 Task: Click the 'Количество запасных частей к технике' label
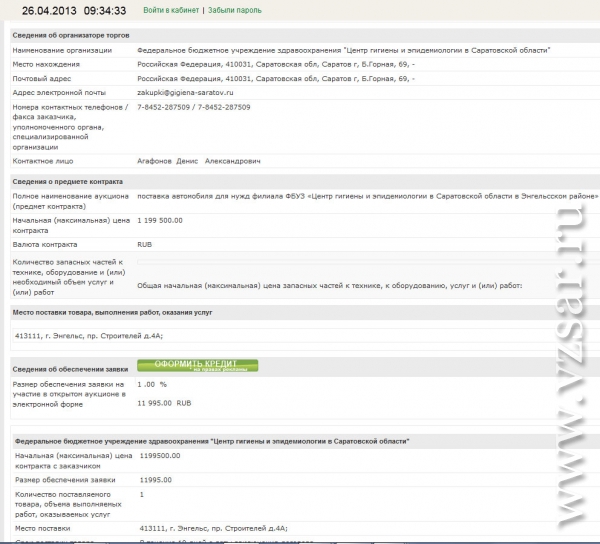69,277
